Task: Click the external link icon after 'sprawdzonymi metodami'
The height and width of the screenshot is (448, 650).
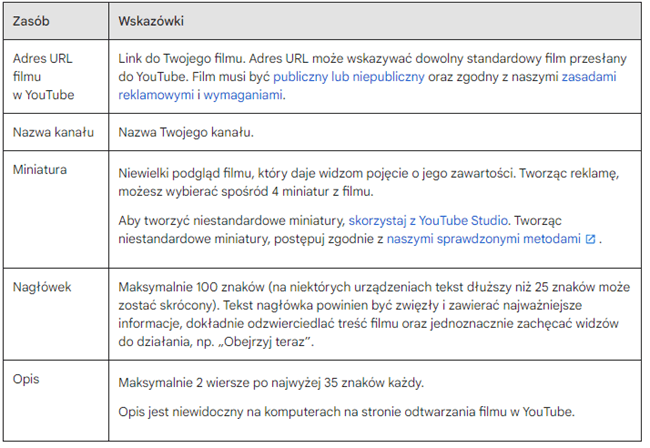Action: pyautogui.click(x=593, y=240)
